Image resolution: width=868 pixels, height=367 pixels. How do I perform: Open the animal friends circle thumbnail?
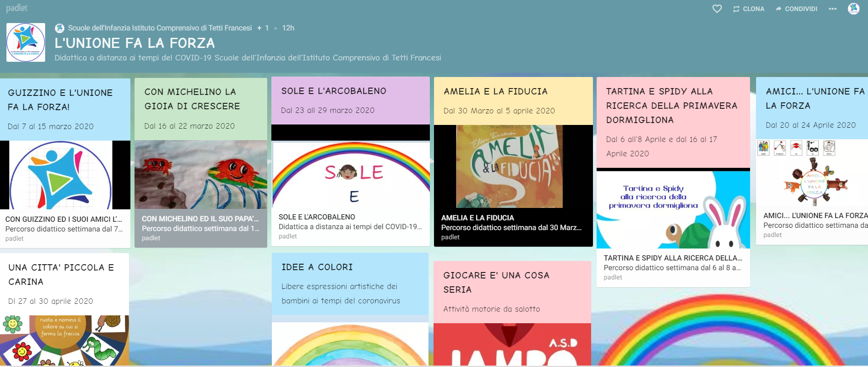coord(812,173)
